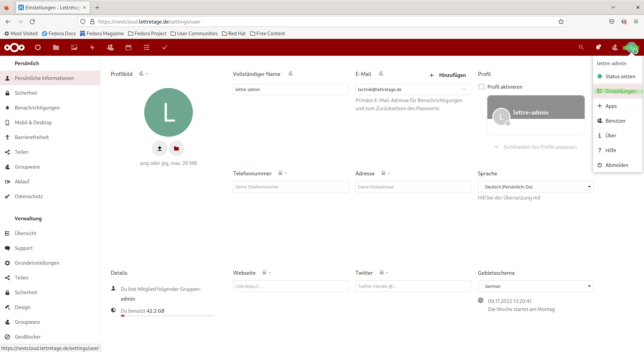Enable the Profil aktivieren checkbox
The image size is (644, 352).
481,86
